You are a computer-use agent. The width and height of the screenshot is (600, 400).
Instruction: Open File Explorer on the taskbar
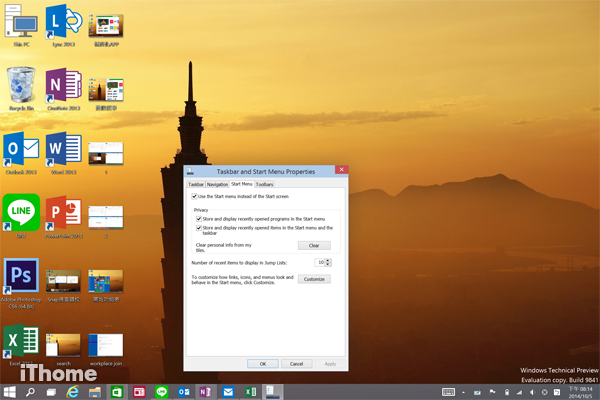[93, 391]
